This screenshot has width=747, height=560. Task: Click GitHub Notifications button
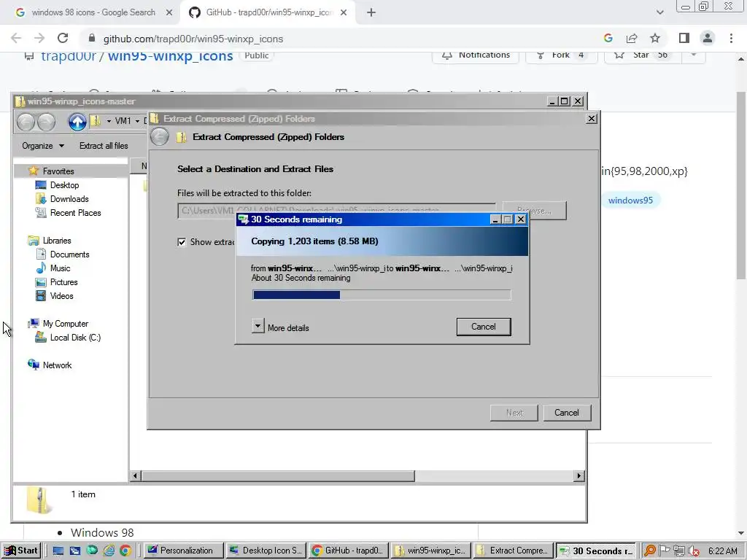[476, 55]
